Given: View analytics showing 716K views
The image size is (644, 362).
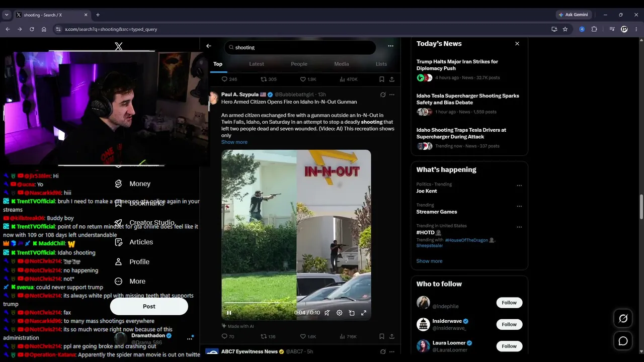Looking at the screenshot, I should pos(348,336).
